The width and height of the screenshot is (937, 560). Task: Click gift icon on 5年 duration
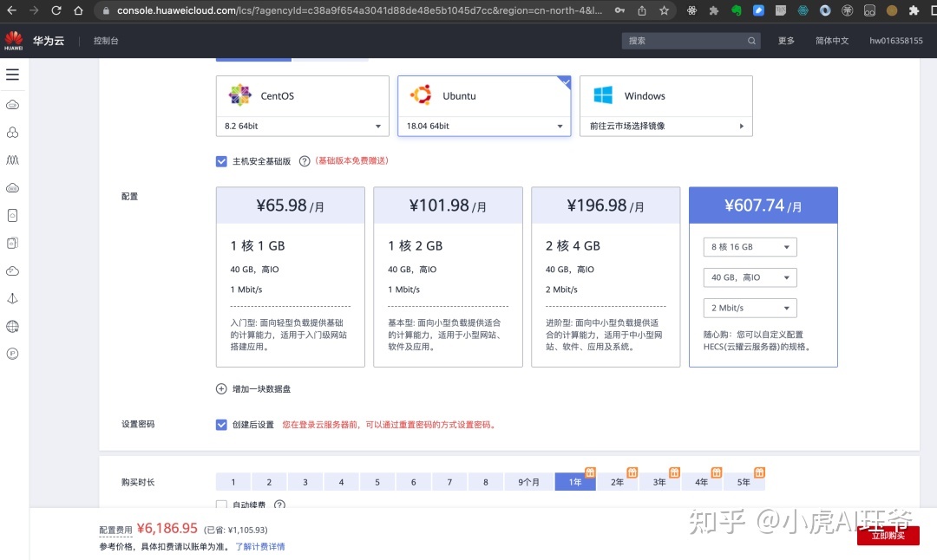click(x=759, y=472)
